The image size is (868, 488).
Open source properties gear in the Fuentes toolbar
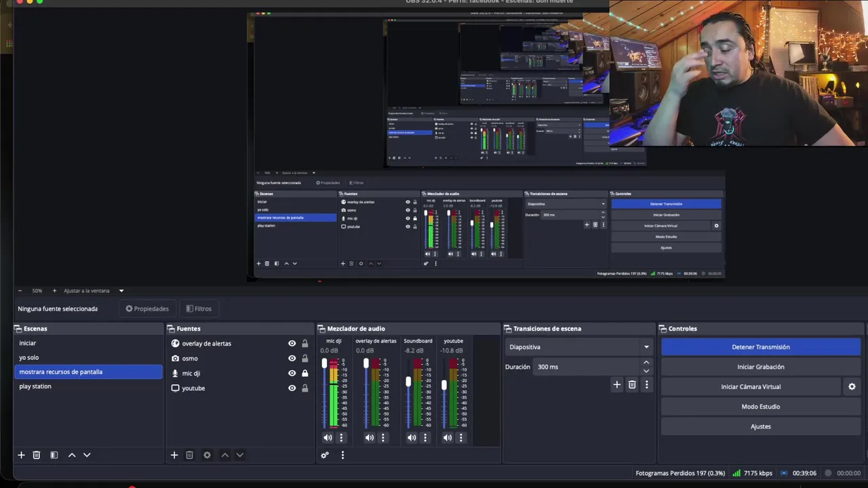coord(207,455)
